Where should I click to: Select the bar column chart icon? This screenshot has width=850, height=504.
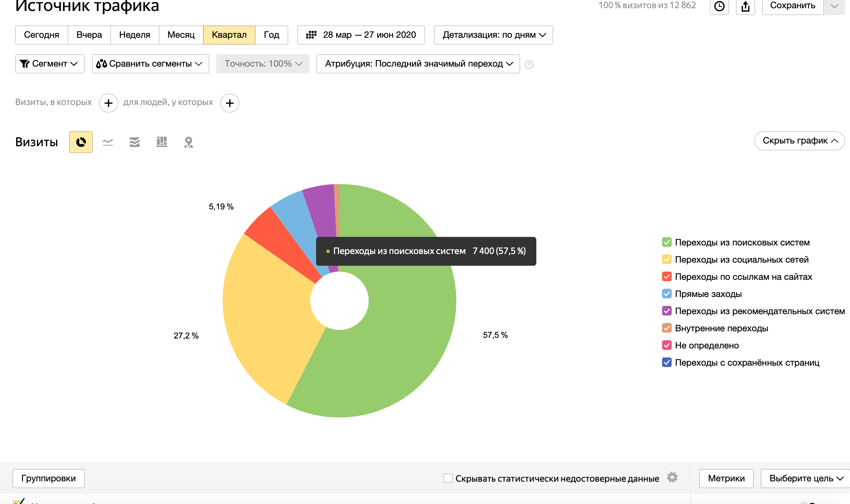161,142
